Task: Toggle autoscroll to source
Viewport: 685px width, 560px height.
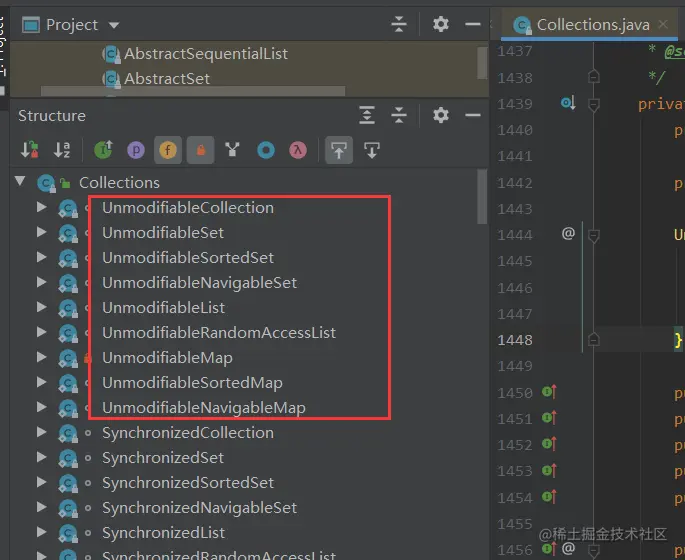Action: click(339, 150)
